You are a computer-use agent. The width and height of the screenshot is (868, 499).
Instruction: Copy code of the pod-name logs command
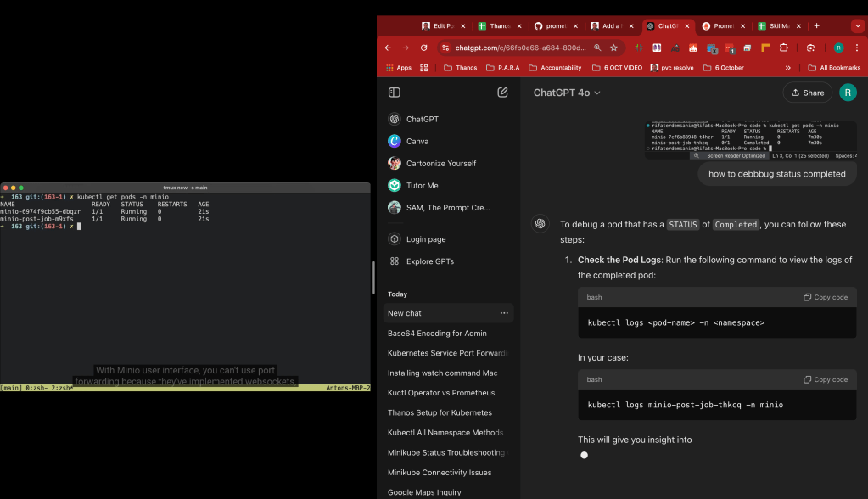click(826, 297)
